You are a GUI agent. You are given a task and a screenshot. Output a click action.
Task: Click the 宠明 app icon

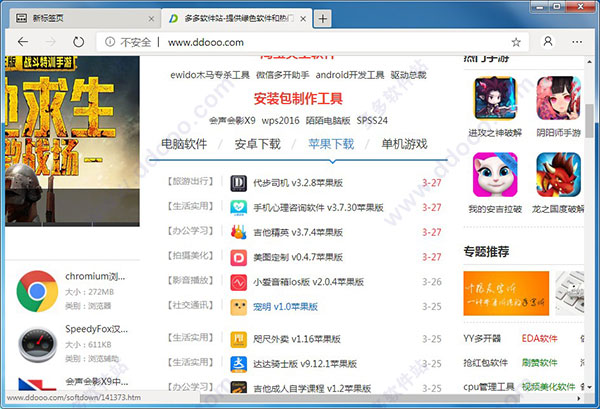click(238, 307)
